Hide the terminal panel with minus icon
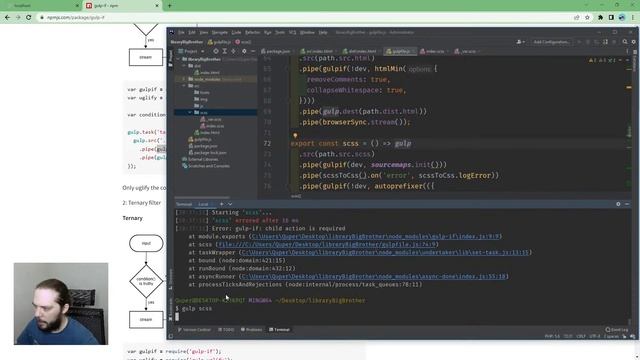 point(627,204)
